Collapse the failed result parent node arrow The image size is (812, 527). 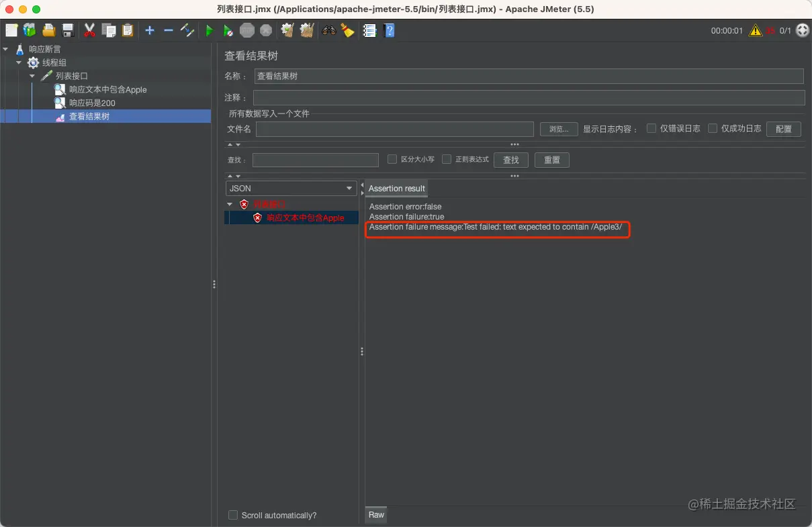coord(230,204)
